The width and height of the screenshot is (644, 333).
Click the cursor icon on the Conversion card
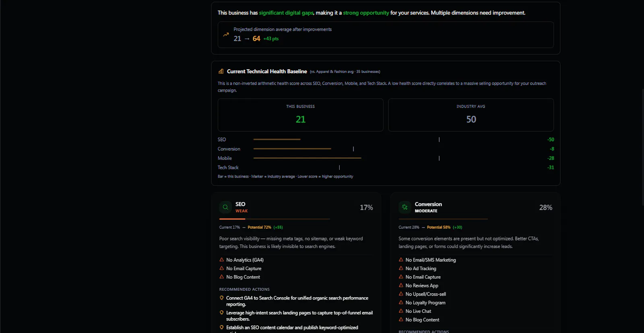pos(405,207)
